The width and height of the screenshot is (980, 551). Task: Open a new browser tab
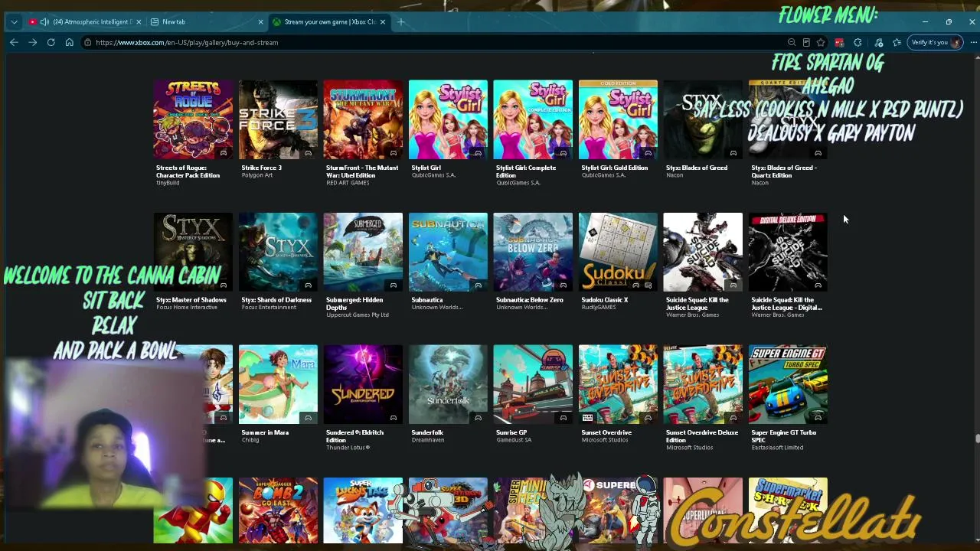coord(400,21)
